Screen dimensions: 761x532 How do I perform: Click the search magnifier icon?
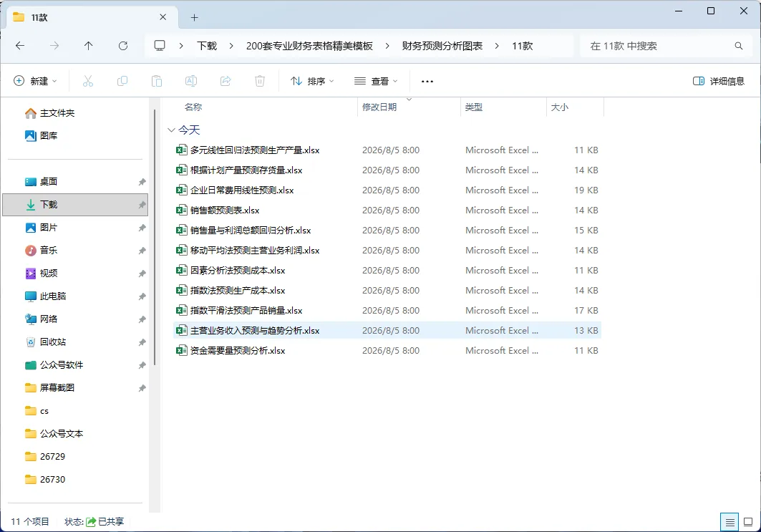(x=739, y=46)
